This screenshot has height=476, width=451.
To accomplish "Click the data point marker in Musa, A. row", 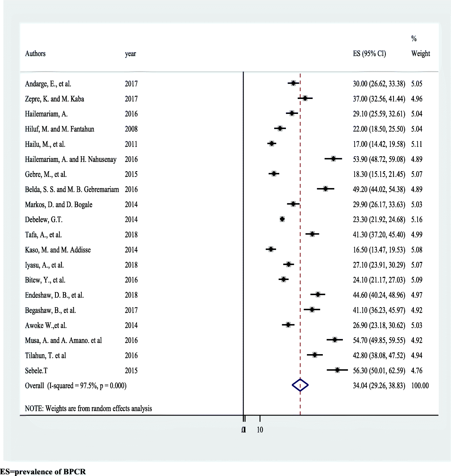I will [335, 340].
